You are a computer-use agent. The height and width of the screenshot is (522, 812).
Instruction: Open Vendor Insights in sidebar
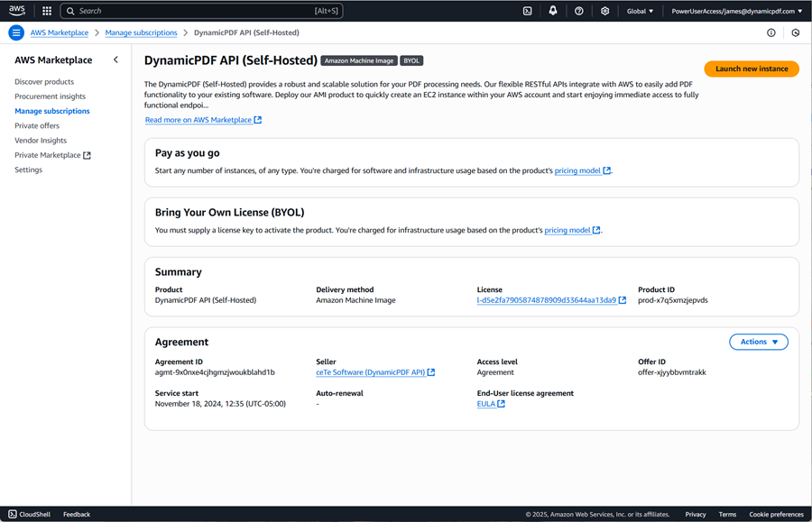pos(41,141)
